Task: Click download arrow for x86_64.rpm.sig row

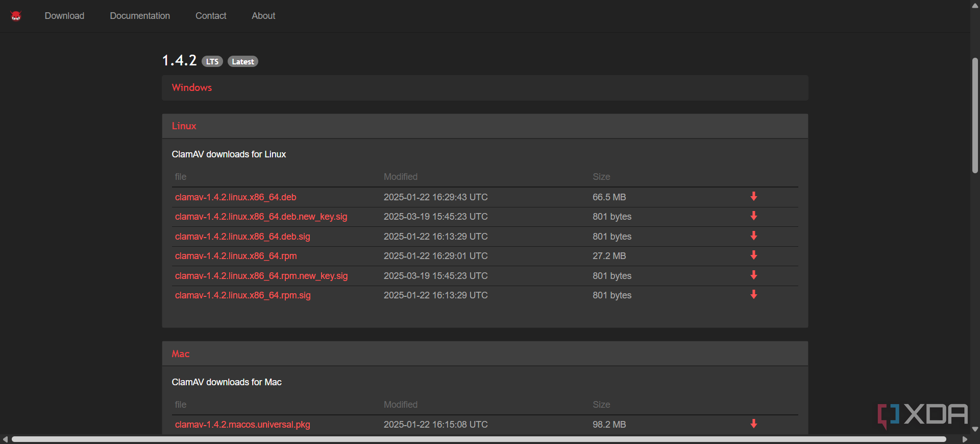Action: coord(753,295)
